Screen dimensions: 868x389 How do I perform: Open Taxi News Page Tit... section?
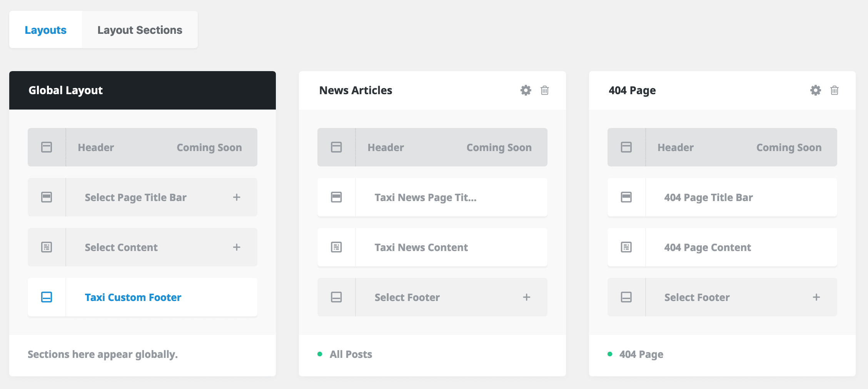(x=432, y=197)
